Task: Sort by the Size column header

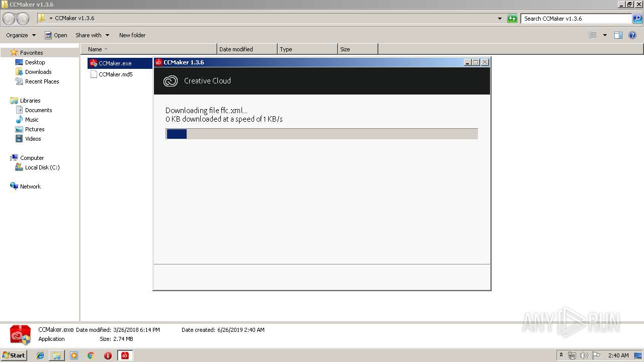Action: click(x=358, y=49)
